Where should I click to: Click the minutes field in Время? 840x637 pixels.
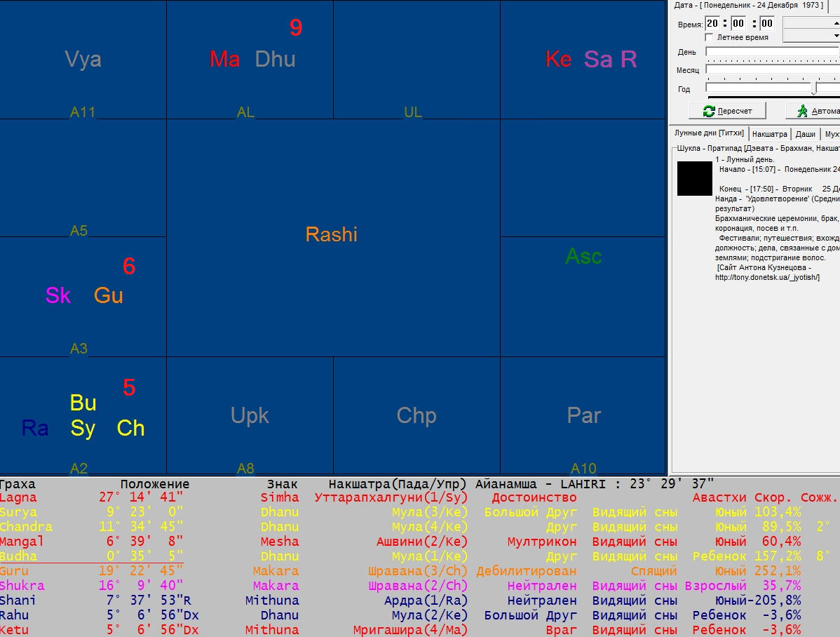coord(739,24)
